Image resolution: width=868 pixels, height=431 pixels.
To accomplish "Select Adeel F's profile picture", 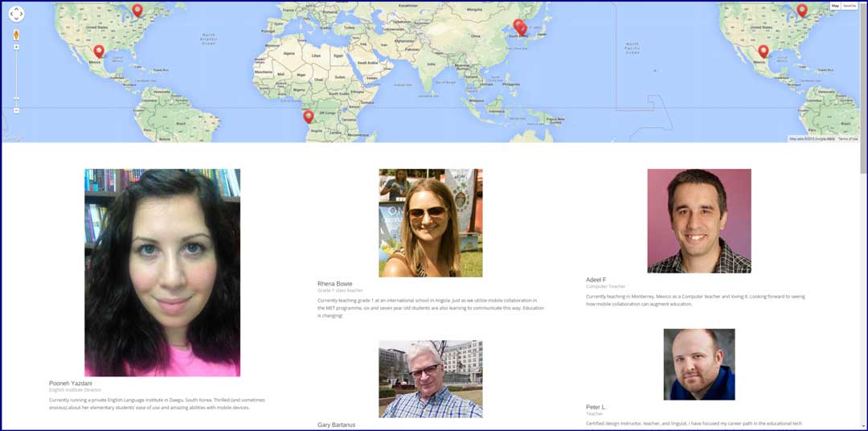I will (x=699, y=220).
